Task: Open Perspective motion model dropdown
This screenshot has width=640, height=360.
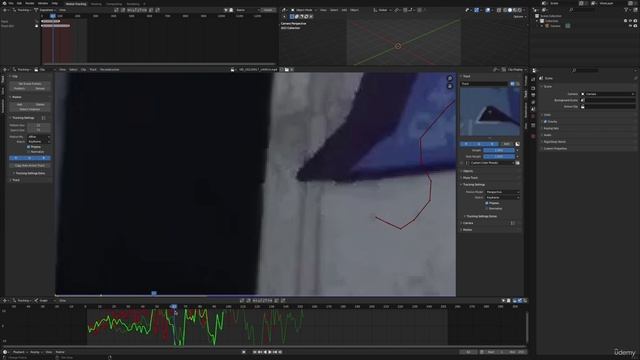Action: (x=502, y=192)
